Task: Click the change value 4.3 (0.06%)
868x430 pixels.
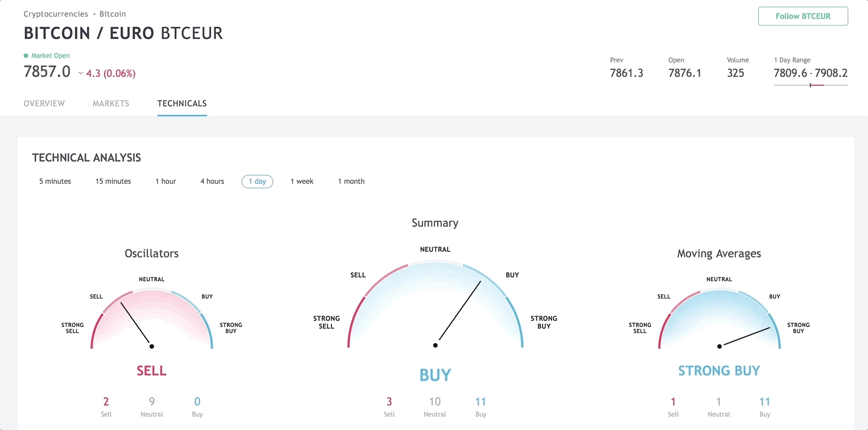Action: pos(111,74)
